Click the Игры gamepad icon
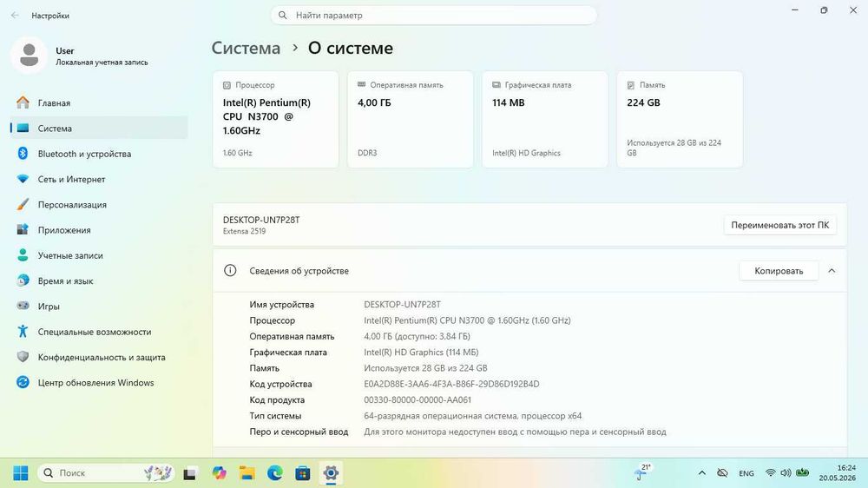Image resolution: width=868 pixels, height=488 pixels. click(x=23, y=306)
